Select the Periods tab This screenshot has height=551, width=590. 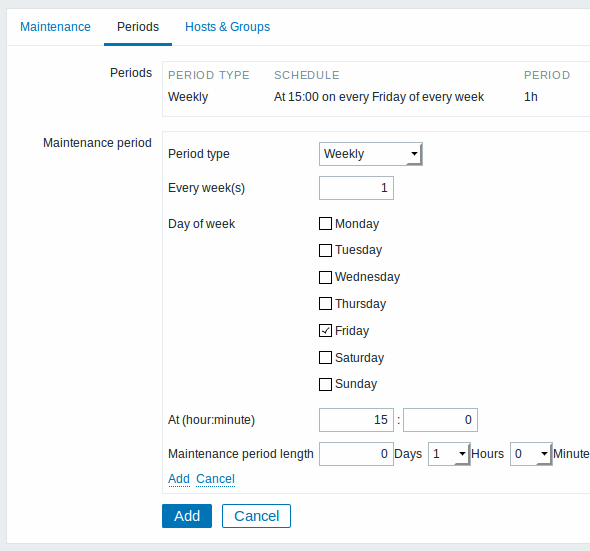click(x=138, y=27)
